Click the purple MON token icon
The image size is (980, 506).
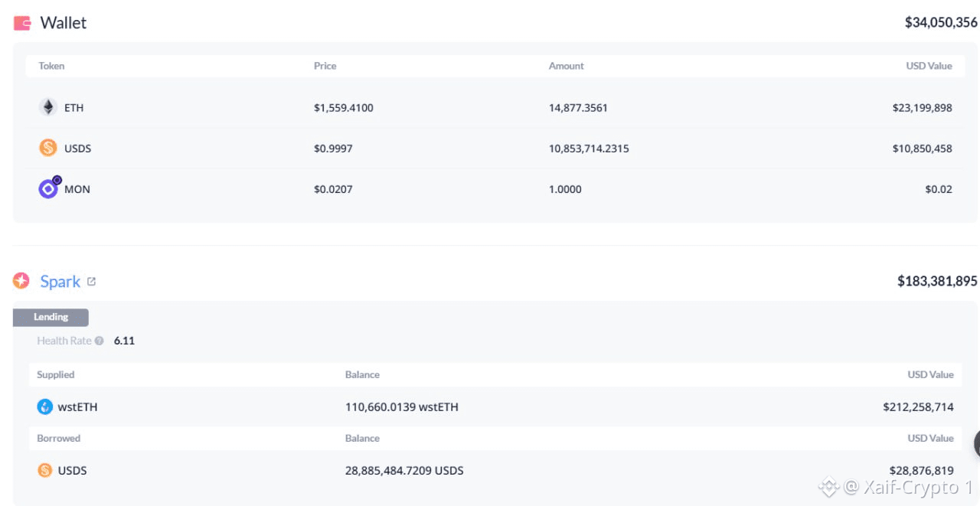(49, 188)
